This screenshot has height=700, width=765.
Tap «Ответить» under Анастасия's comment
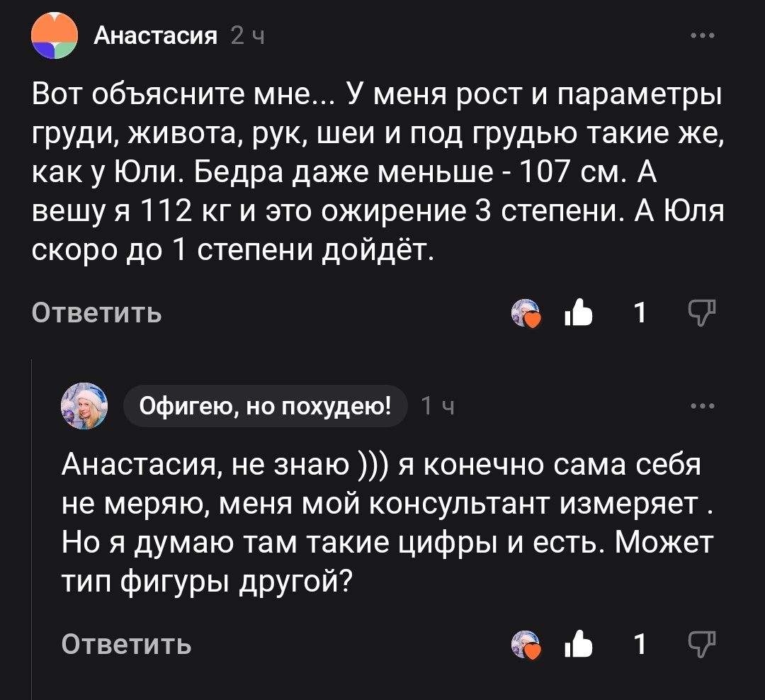(x=96, y=313)
